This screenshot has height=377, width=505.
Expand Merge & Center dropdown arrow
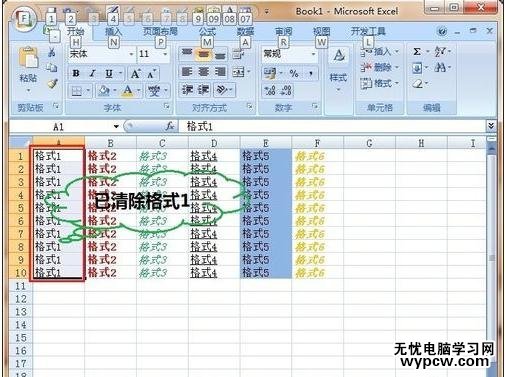(249, 72)
